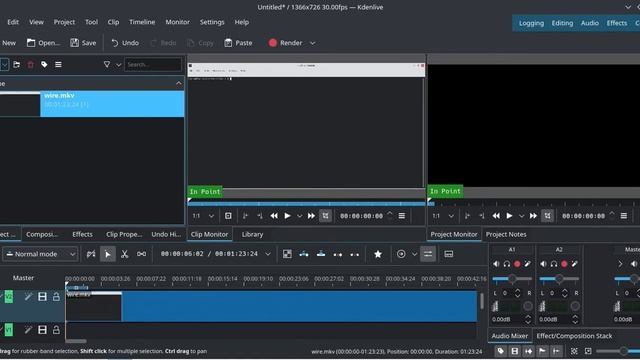Collapse the bin column header chevron
Image resolution: width=640 pixels, height=360 pixels.
point(179,83)
